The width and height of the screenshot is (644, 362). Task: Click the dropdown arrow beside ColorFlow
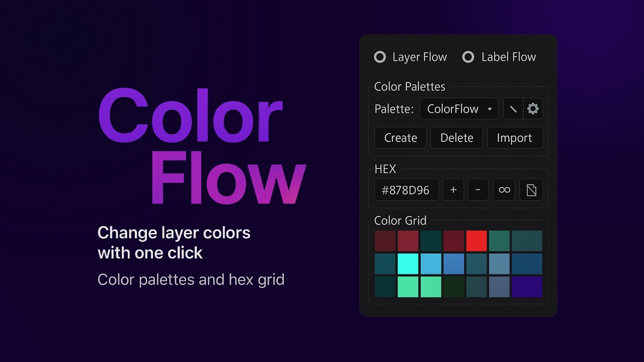pyautogui.click(x=490, y=109)
